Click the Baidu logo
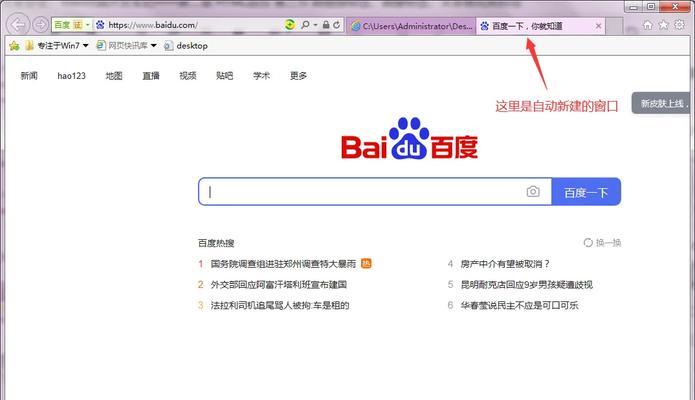The image size is (695, 400). click(410, 138)
